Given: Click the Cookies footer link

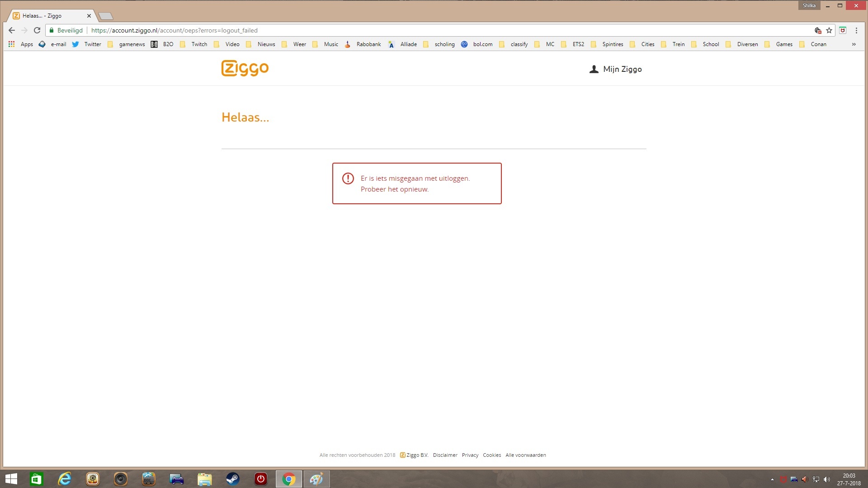Looking at the screenshot, I should click(491, 455).
